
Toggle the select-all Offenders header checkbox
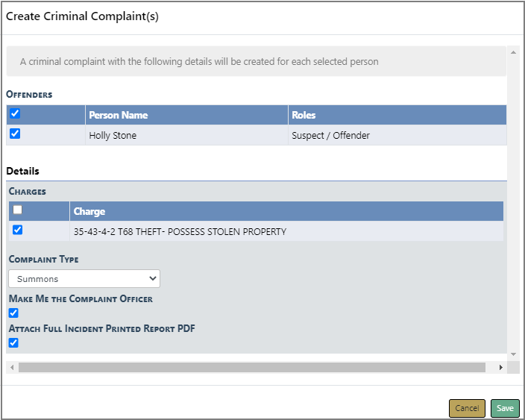click(x=15, y=114)
